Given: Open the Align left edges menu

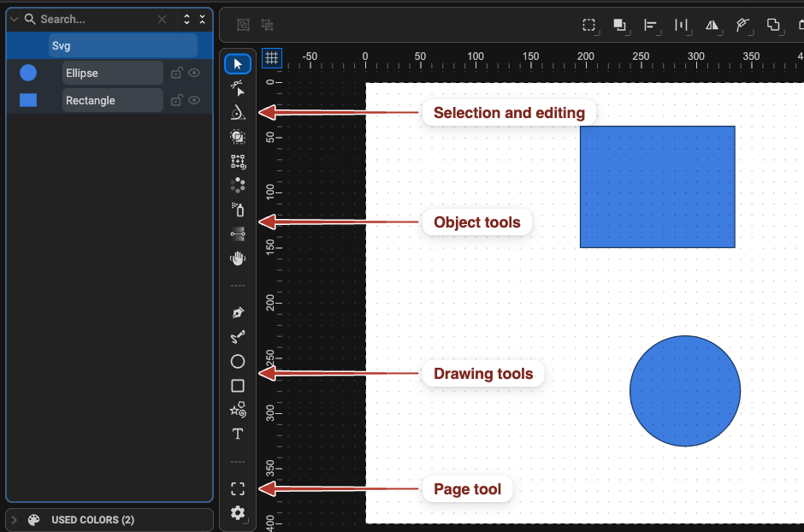Looking at the screenshot, I should (x=651, y=25).
